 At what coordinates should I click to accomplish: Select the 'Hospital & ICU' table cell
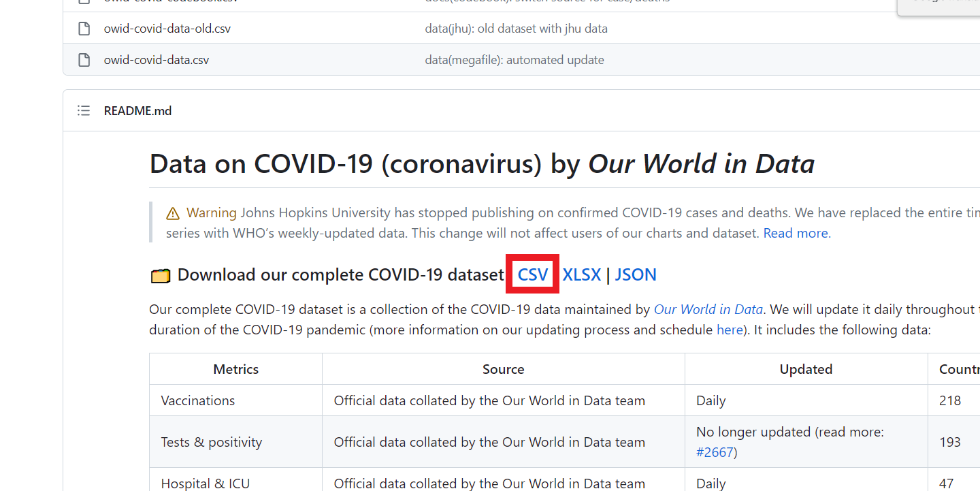pyautogui.click(x=236, y=480)
